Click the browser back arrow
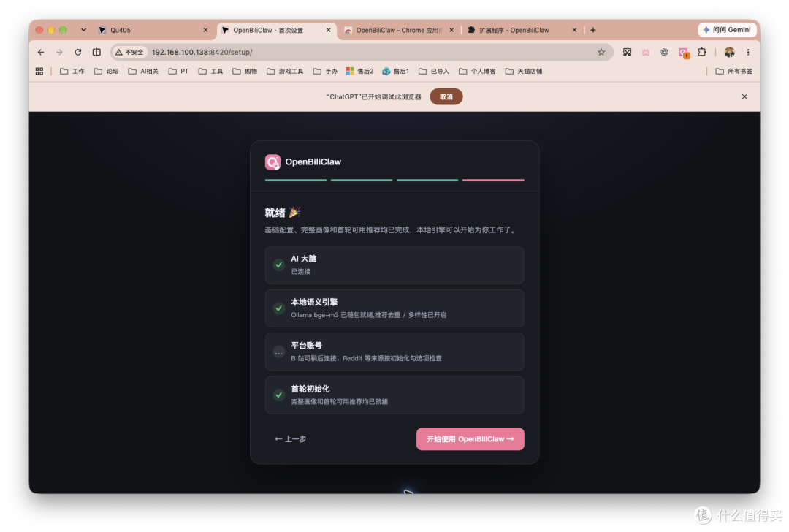The image size is (789, 532). pos(41,52)
